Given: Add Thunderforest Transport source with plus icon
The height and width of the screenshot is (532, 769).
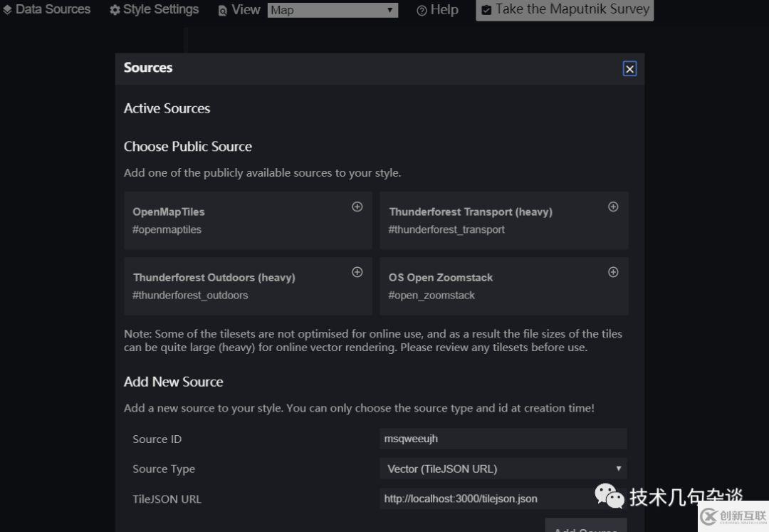Looking at the screenshot, I should tap(613, 207).
